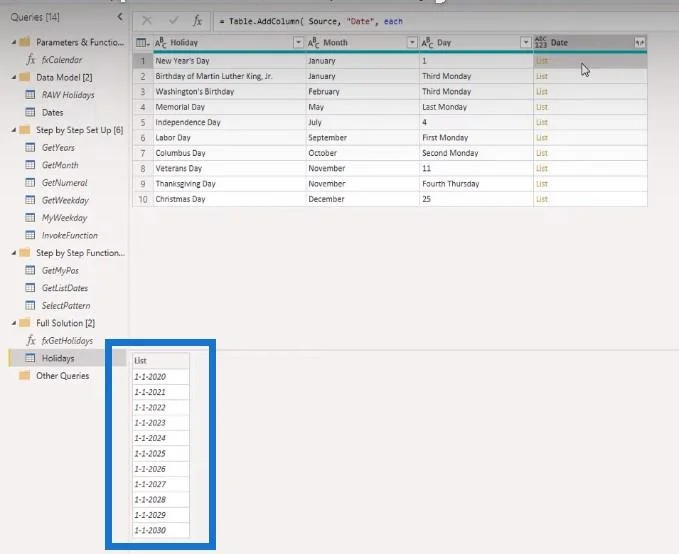Confirm the formula with the checkmark icon

(x=174, y=20)
